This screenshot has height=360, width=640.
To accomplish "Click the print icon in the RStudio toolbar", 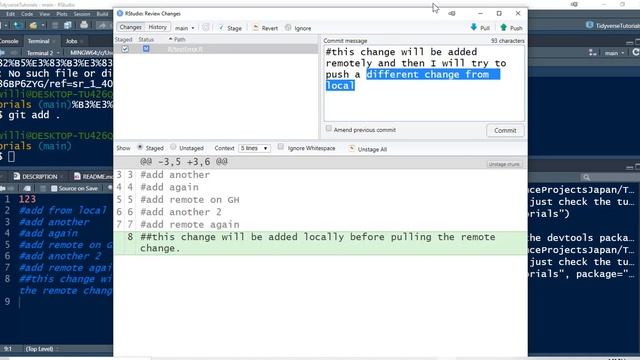I will [x=84, y=25].
